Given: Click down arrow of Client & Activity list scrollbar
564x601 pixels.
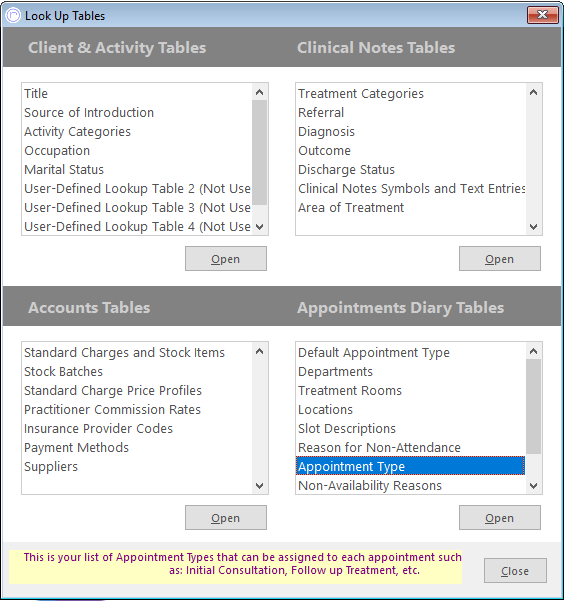Looking at the screenshot, I should 260,227.
